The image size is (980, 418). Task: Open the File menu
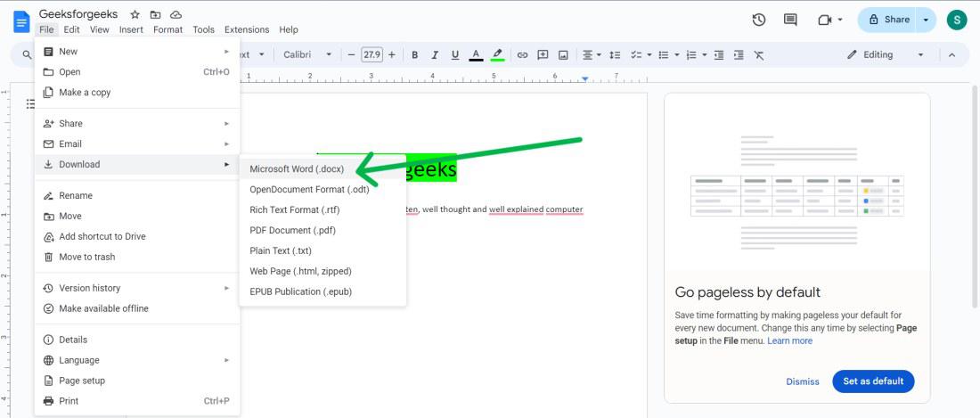click(x=46, y=29)
